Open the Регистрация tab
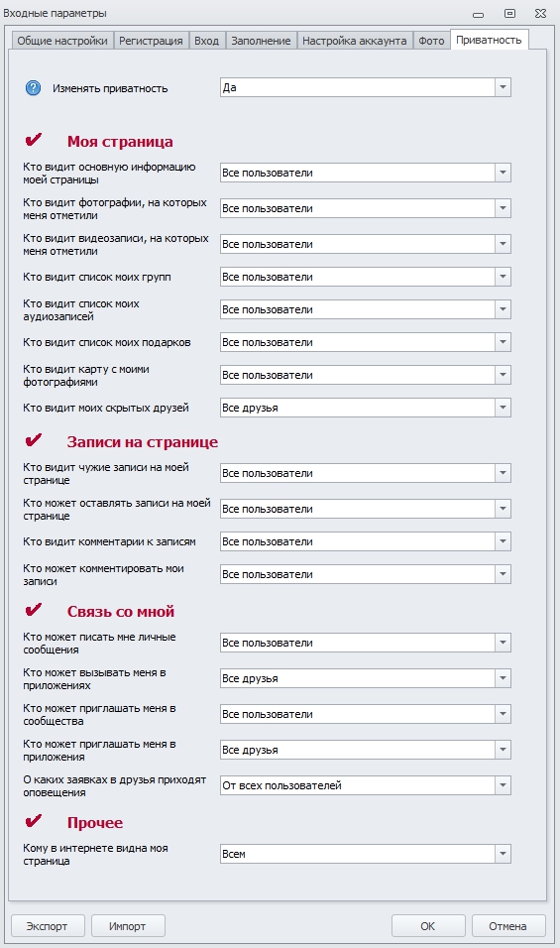Image resolution: width=560 pixels, height=948 pixels. click(151, 41)
